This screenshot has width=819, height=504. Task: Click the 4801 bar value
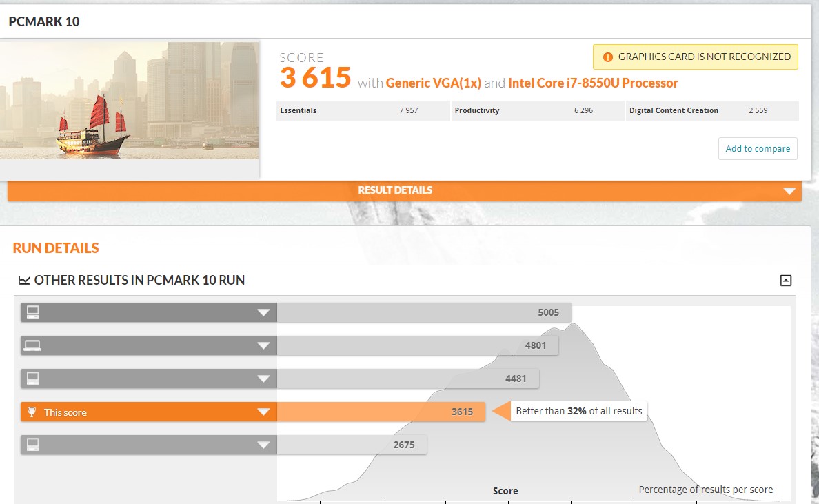536,345
